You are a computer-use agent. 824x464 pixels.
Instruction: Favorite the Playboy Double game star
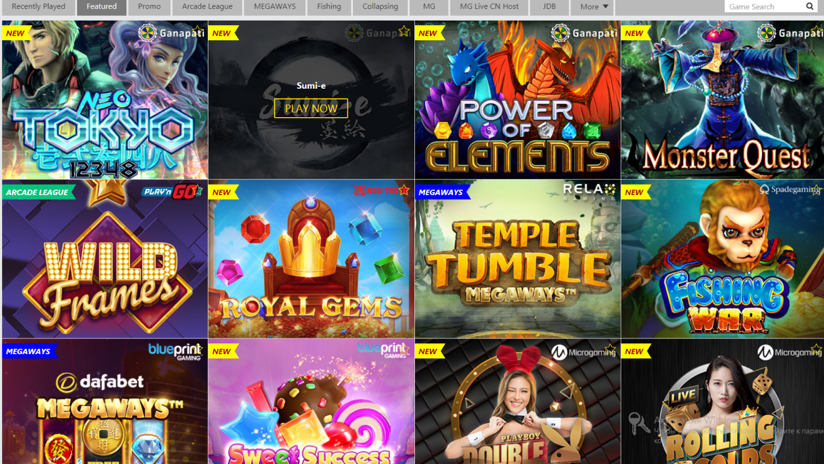coord(610,349)
